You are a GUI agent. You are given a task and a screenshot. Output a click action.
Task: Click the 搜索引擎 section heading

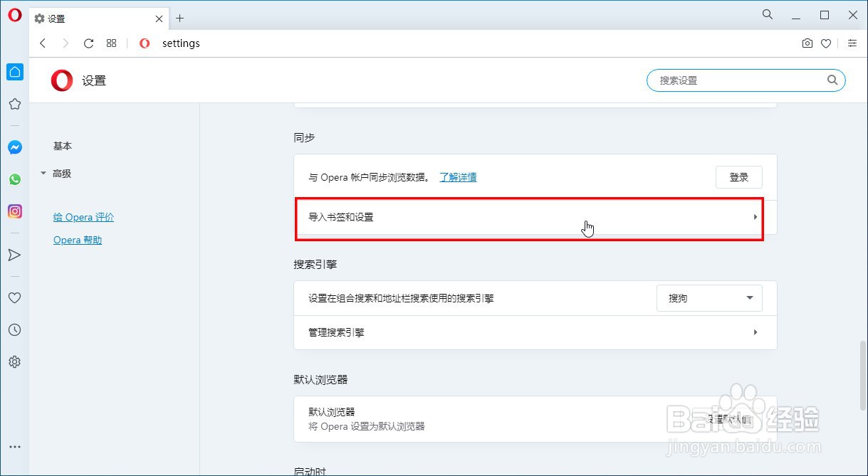coord(315,264)
